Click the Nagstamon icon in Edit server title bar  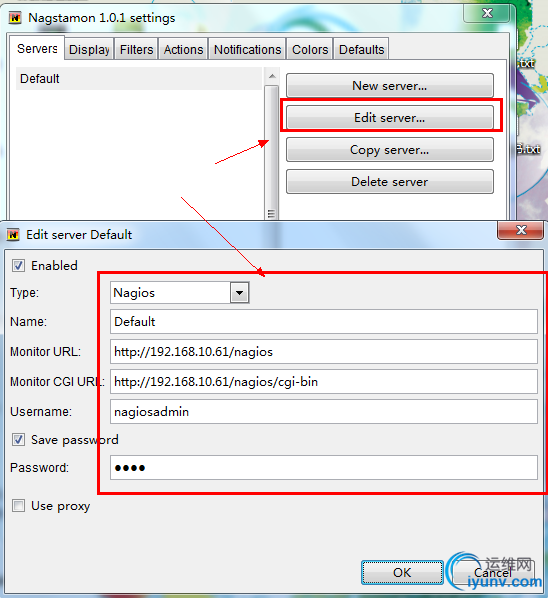pos(13,235)
